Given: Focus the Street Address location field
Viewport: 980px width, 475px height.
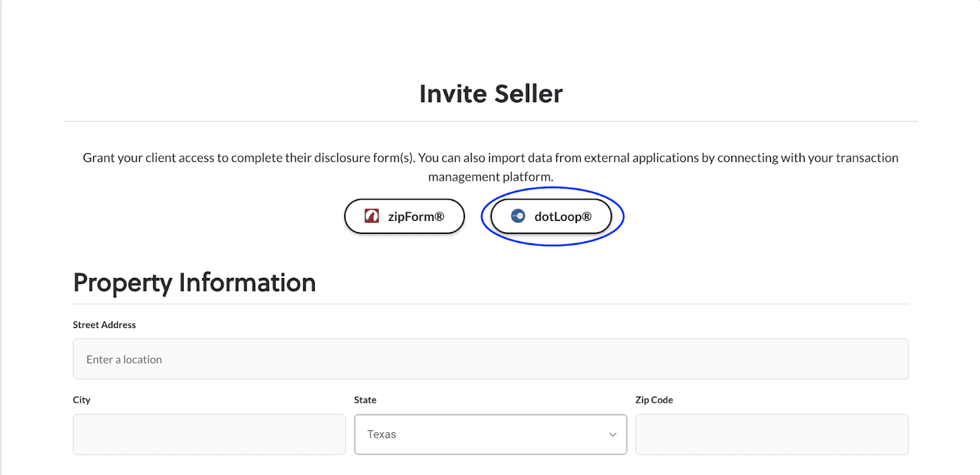Looking at the screenshot, I should tap(491, 359).
